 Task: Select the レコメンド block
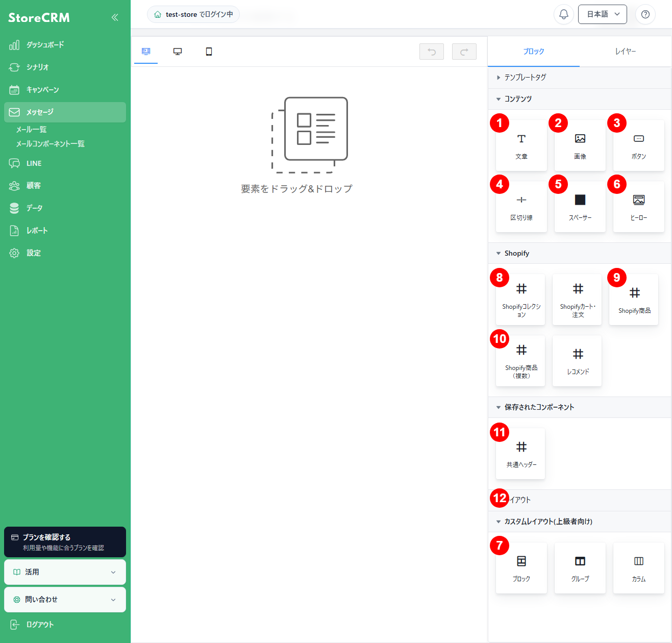coord(578,361)
